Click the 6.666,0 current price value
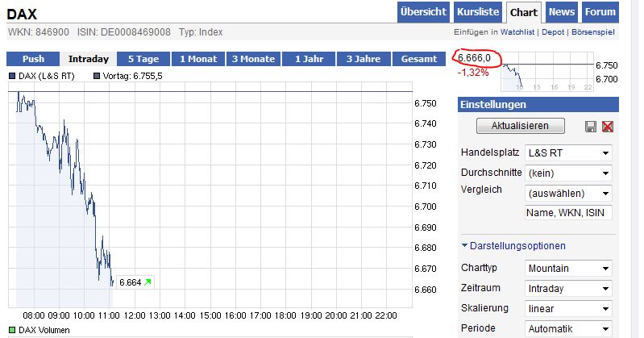 pos(475,58)
